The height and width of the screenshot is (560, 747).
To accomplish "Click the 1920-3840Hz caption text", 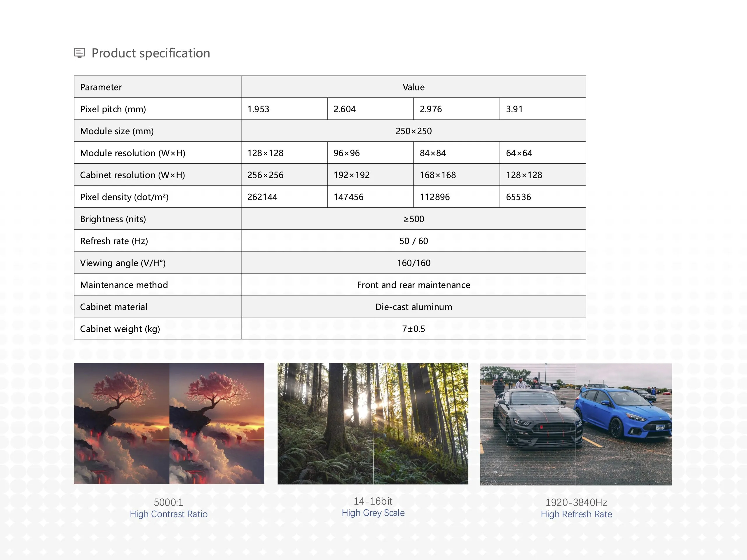I will coord(576,502).
